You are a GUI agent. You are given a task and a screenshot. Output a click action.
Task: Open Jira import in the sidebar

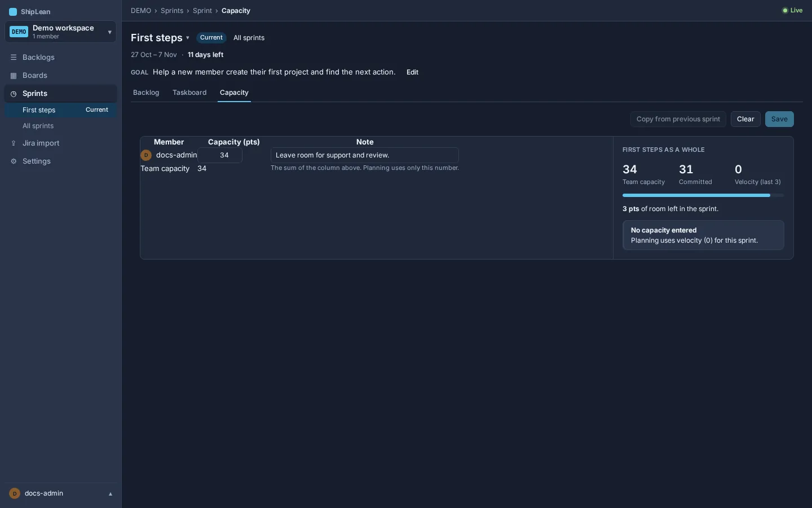pyautogui.click(x=61, y=143)
